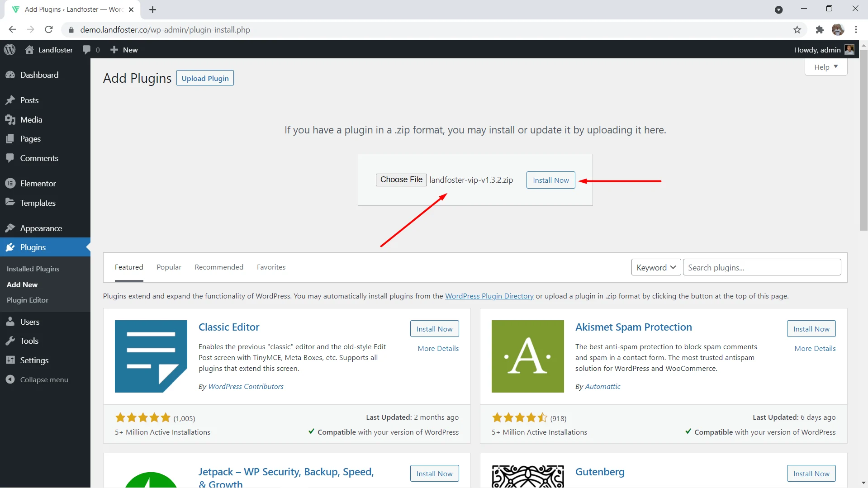Viewport: 868px width, 488px height.
Task: Click the Classic Editor plugin thumbnail
Action: pos(151,356)
